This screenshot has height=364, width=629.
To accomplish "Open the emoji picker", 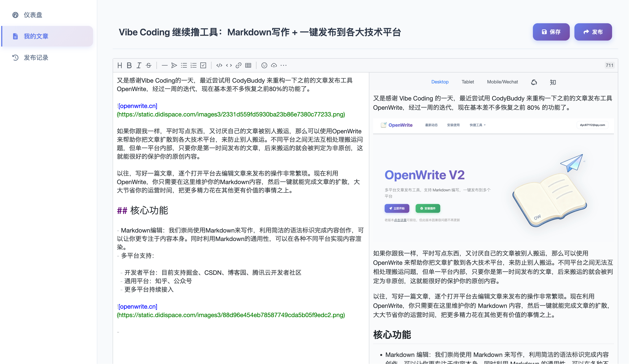I will point(264,65).
